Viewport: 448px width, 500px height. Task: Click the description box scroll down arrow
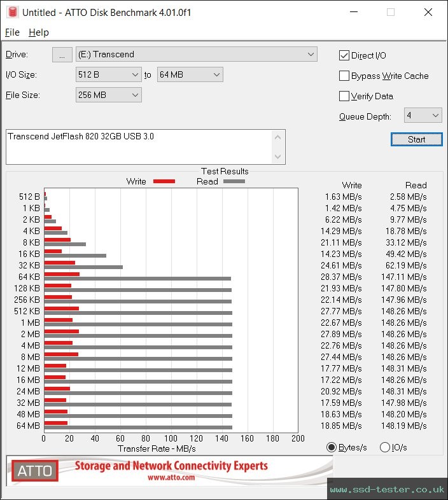277,156
